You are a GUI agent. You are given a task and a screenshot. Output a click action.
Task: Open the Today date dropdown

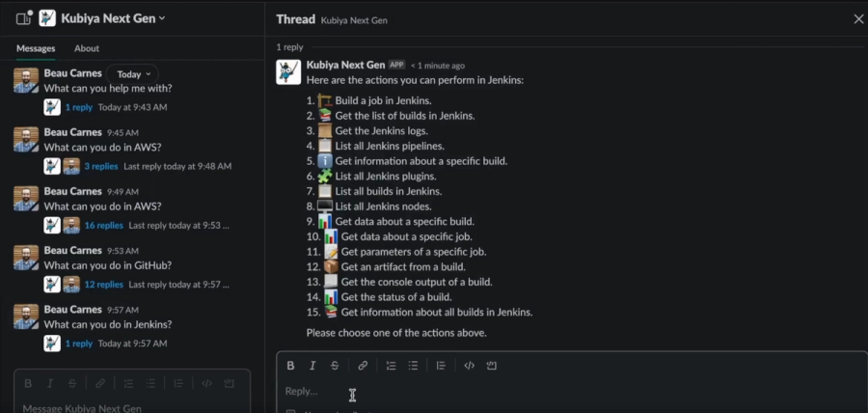click(x=132, y=74)
